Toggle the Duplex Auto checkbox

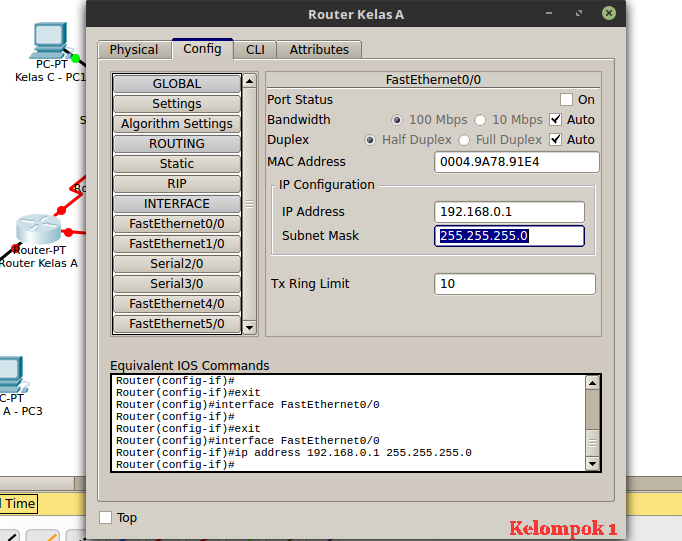tap(555, 140)
